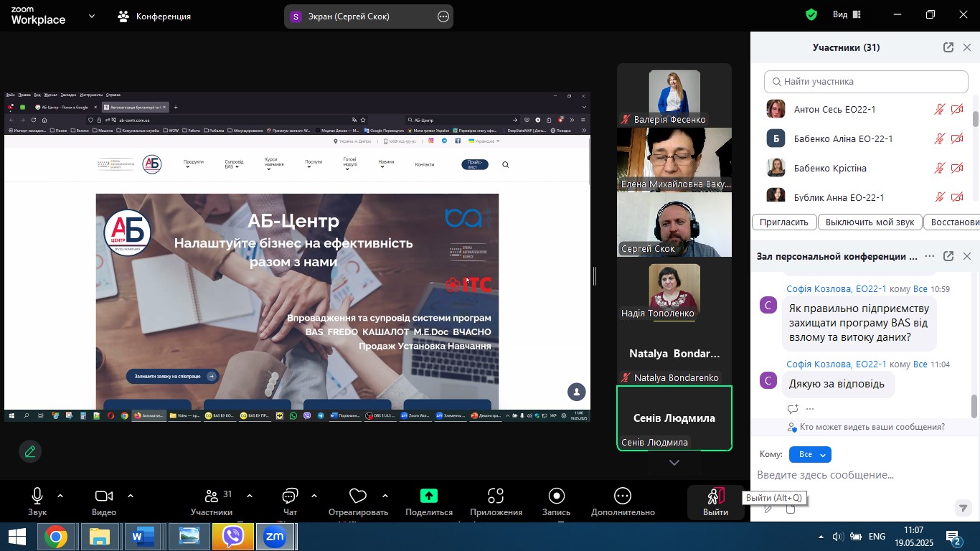This screenshot has width=980, height=551.
Task: Open the Кому: Все recipient dropdown
Action: click(x=810, y=454)
